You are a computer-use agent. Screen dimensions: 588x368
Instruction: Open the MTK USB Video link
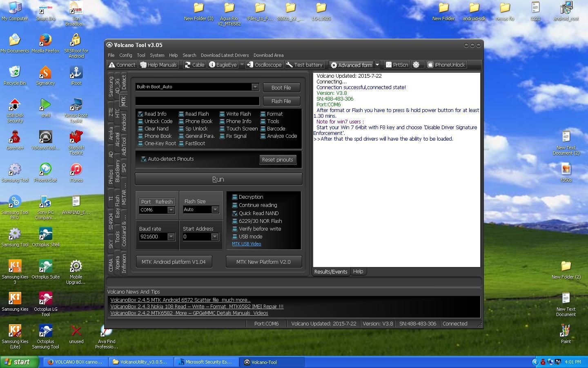[x=247, y=244]
